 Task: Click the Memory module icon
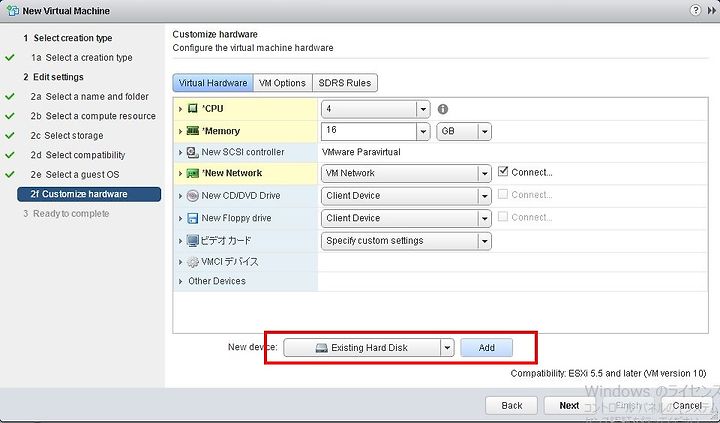192,131
